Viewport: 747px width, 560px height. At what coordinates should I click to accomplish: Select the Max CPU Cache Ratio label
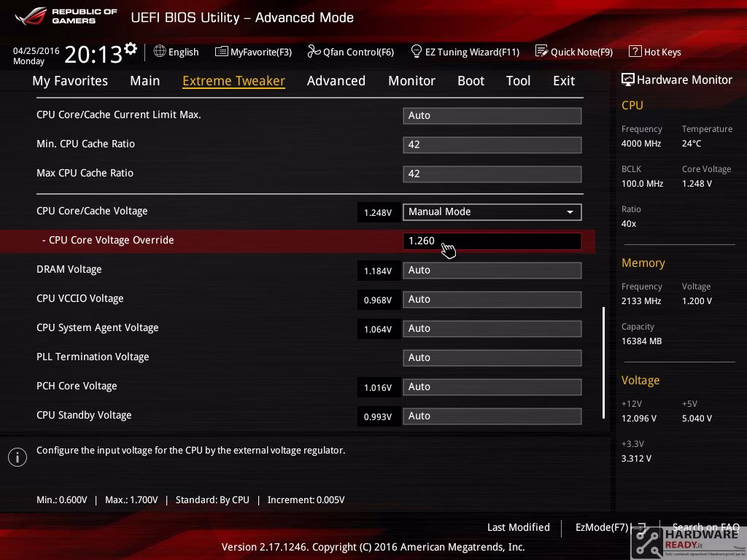click(x=85, y=173)
